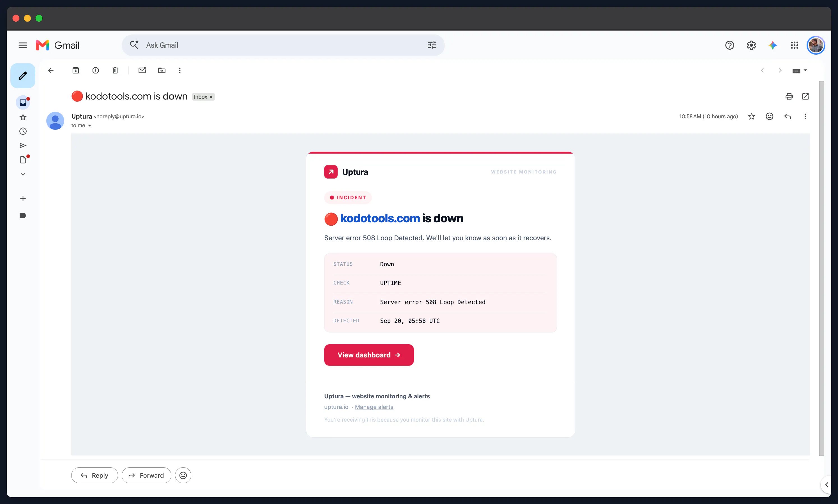Image resolution: width=838 pixels, height=504 pixels.
Task: Expand More sidebar items chevron
Action: tap(23, 174)
